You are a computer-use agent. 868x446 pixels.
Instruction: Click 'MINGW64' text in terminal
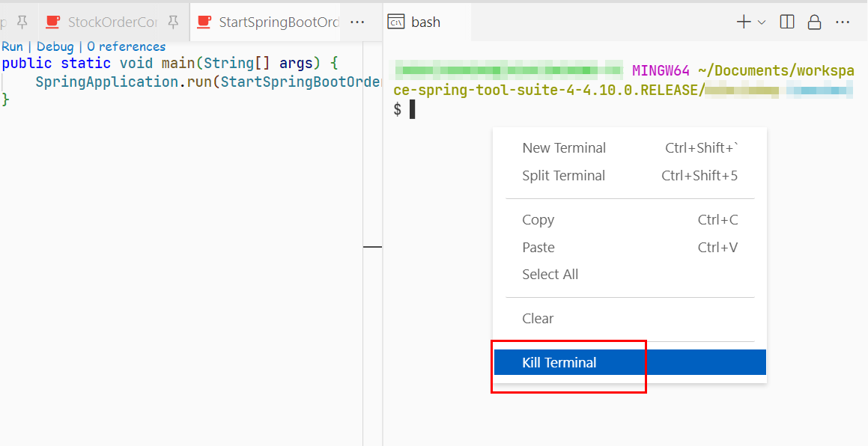[661, 71]
